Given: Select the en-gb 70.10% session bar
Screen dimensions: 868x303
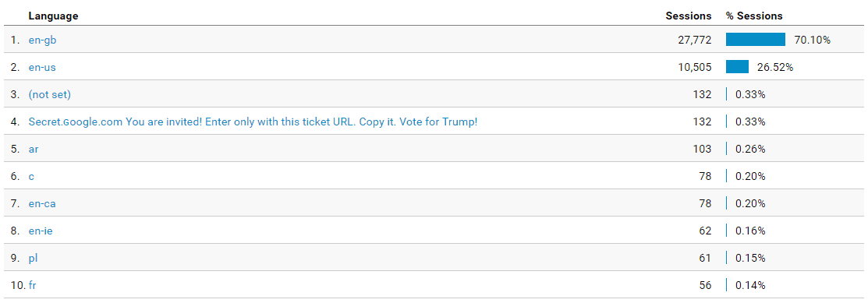Looking at the screenshot, I should click(x=756, y=39).
